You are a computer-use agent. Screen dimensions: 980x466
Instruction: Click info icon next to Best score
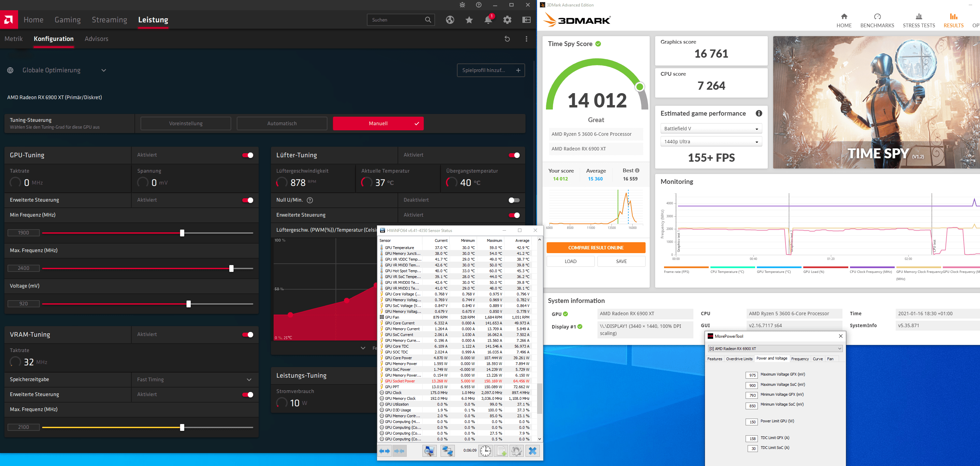(637, 171)
